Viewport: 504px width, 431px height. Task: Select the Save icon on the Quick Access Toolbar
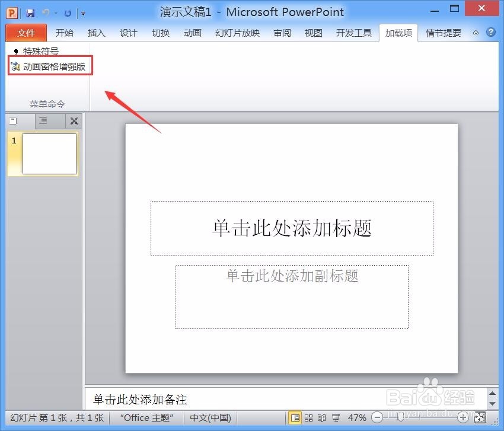(30, 12)
